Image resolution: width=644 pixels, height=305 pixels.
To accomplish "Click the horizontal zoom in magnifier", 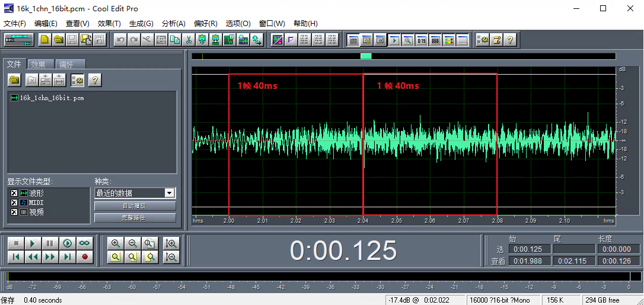I will pos(116,243).
